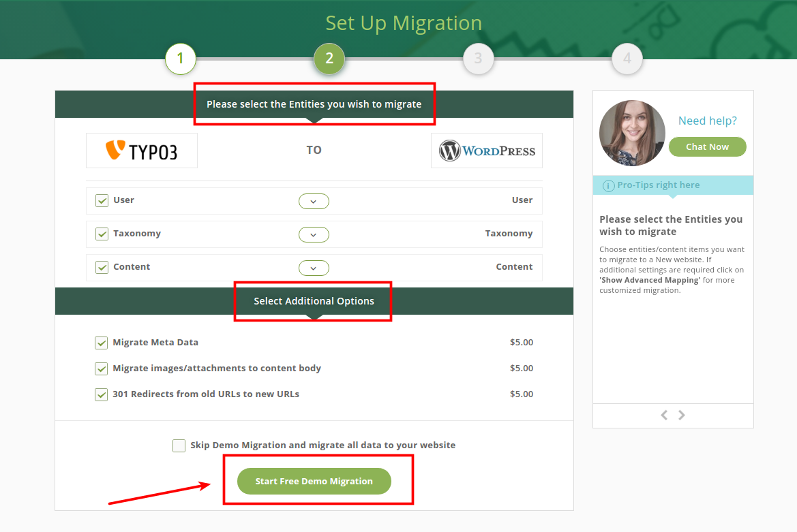Click the images/attachments $5.00 price
The image size is (797, 532).
(522, 369)
